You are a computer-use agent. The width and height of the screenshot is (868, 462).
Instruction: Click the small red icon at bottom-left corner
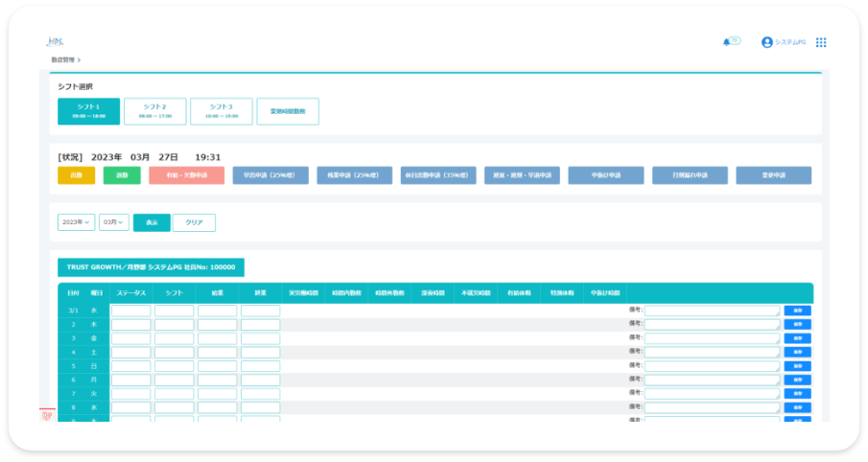46,415
